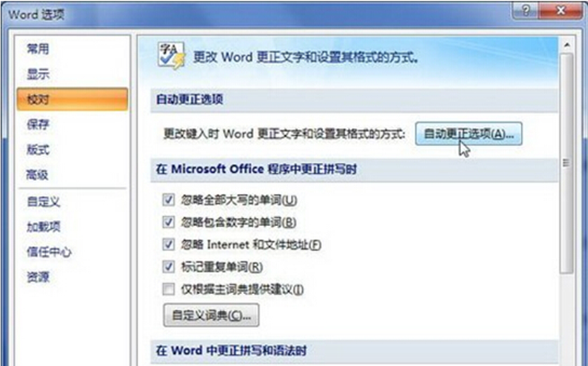This screenshot has height=366, width=588.
Task: Click the vertical scrollbar thumb
Action: pos(566,163)
